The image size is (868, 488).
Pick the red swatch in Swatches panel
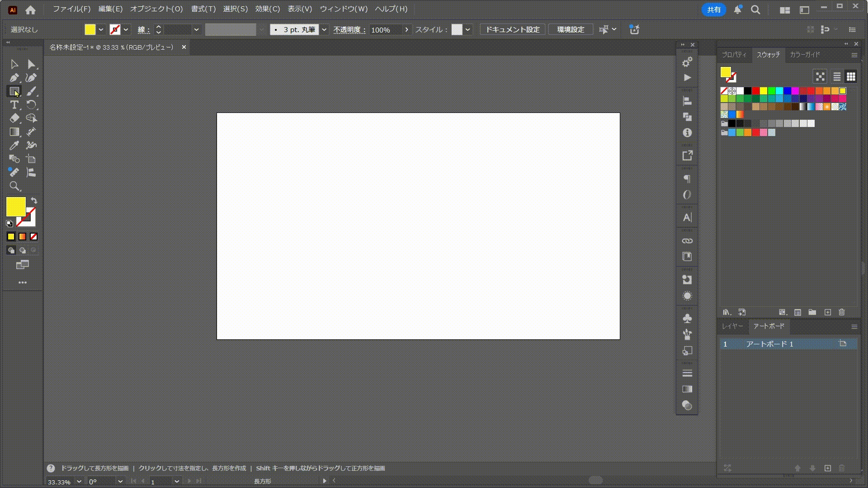pyautogui.click(x=755, y=91)
